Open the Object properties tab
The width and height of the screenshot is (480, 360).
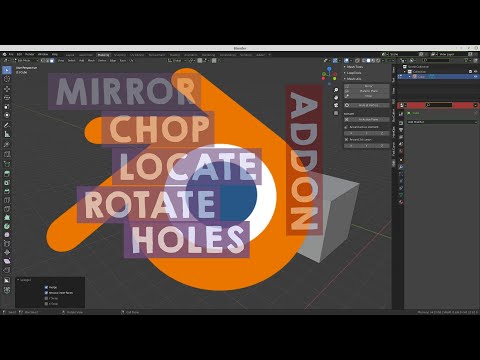401,159
